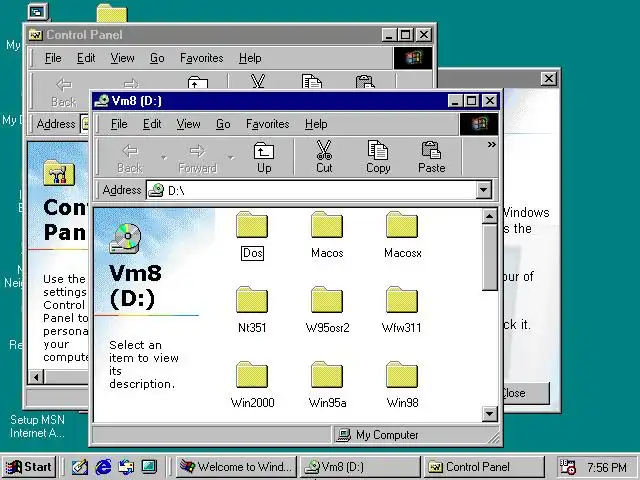Click the 7:56 PM clock in tray

click(x=607, y=467)
